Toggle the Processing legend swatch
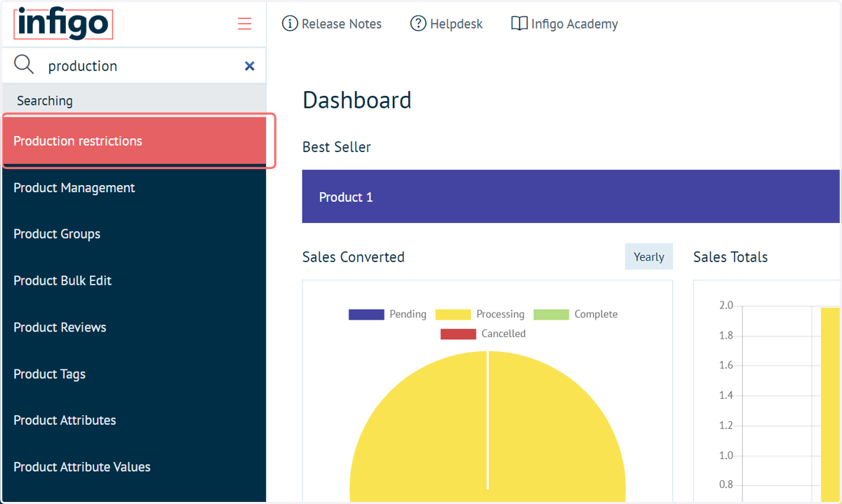This screenshot has width=842, height=504. (453, 314)
